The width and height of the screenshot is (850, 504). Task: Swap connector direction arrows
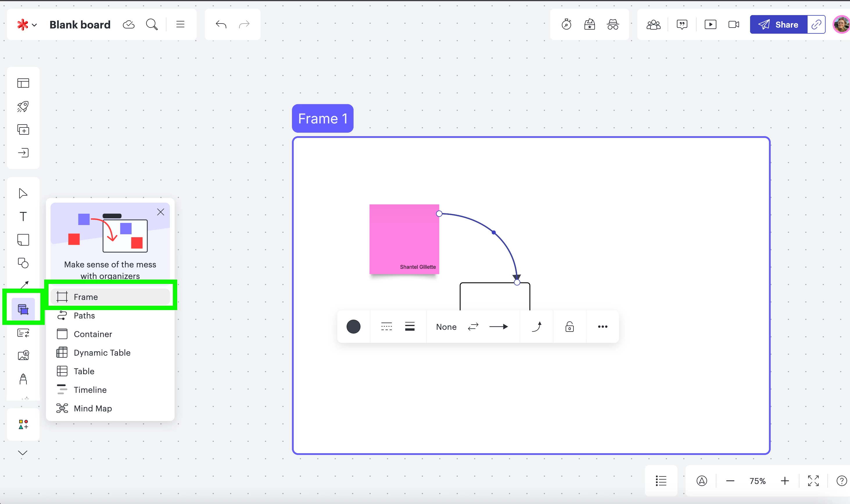[473, 327]
